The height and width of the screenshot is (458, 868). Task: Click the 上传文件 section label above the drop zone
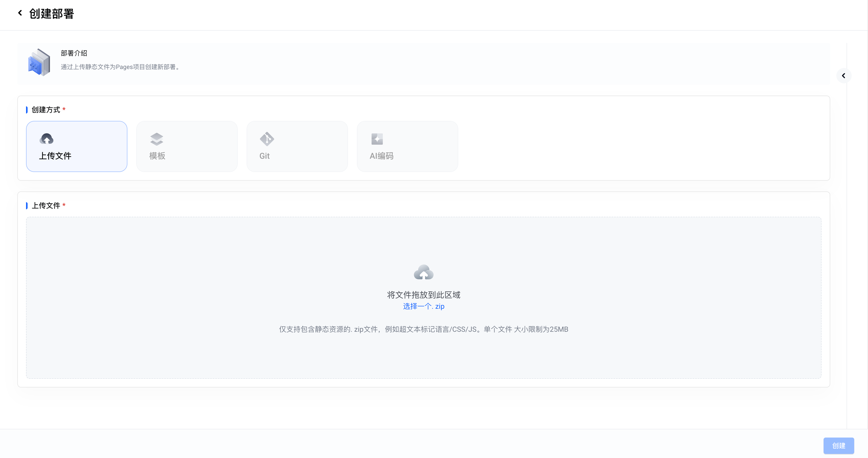pos(46,206)
